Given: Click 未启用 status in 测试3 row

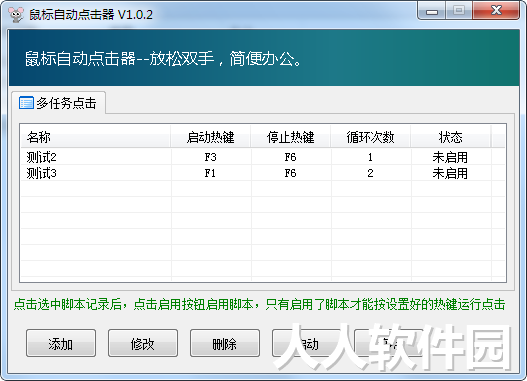Looking at the screenshot, I should pos(450,173).
